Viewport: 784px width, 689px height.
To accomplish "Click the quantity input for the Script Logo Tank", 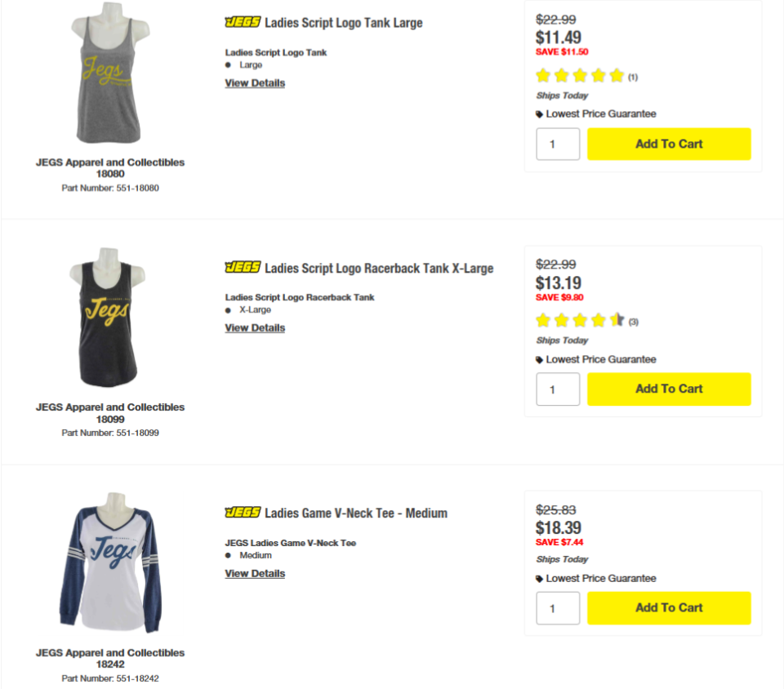I will [558, 144].
